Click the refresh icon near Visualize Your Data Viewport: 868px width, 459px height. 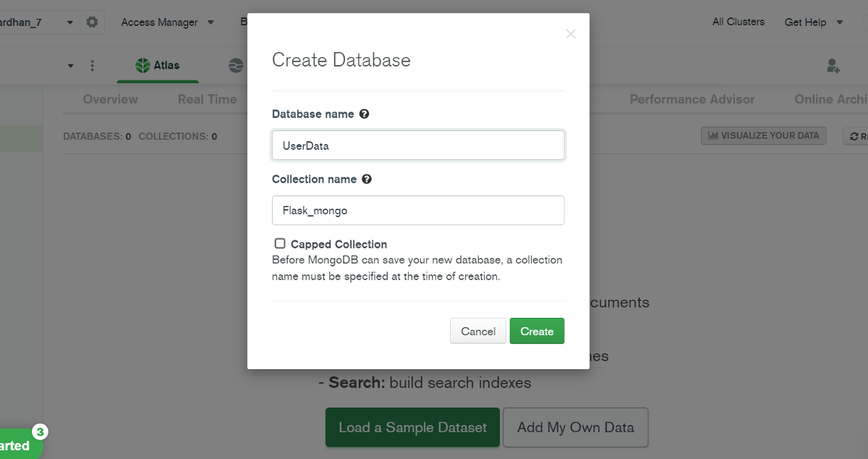click(854, 135)
